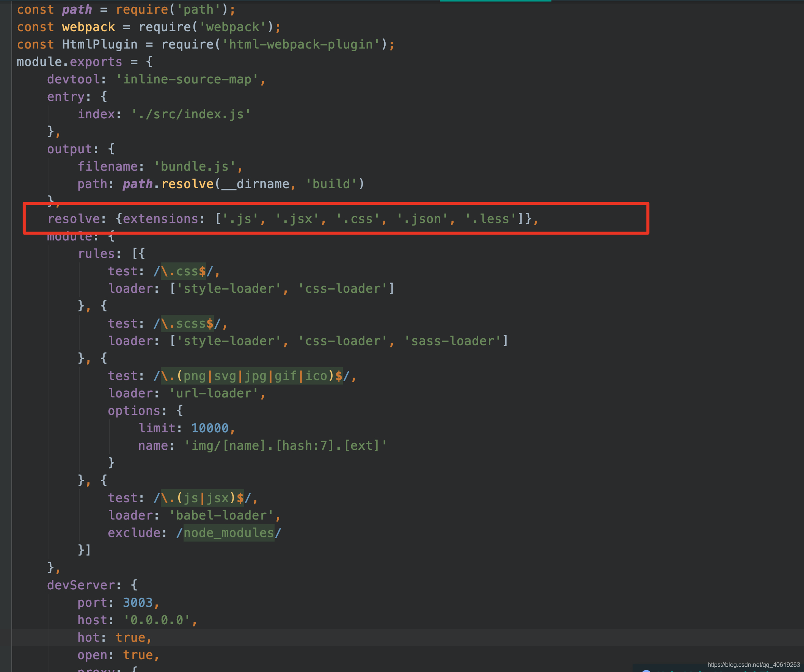Select the 'bundle.js' string
Image resolution: width=804 pixels, height=672 pixels.
click(x=195, y=166)
